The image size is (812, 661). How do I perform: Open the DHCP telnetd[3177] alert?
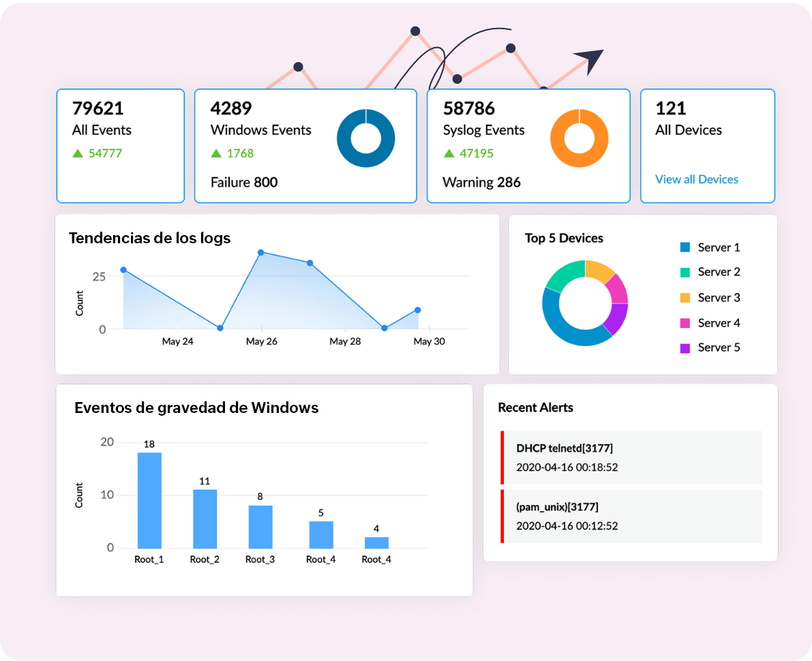[x=631, y=457]
